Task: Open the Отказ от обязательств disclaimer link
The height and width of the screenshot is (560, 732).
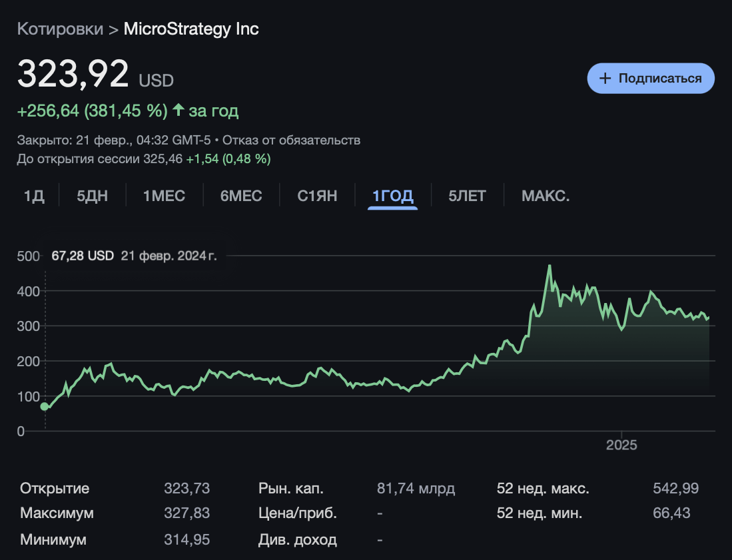Action: [x=291, y=140]
